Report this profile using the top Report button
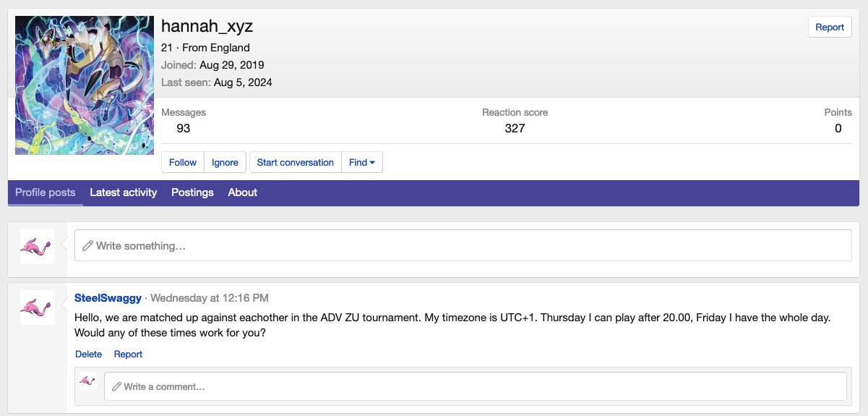 tap(829, 27)
